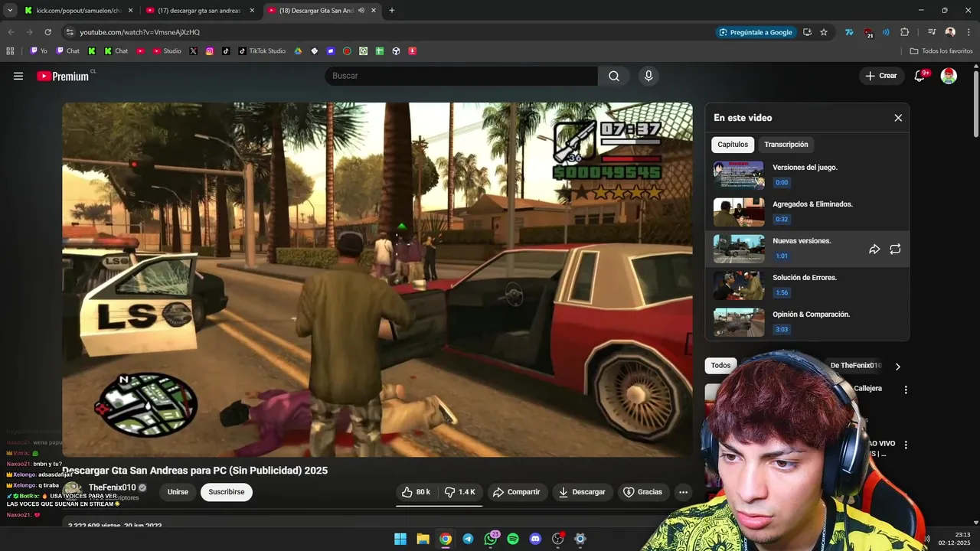Open the TikTok Studio bookmark
This screenshot has width=980, height=551.
(262, 51)
